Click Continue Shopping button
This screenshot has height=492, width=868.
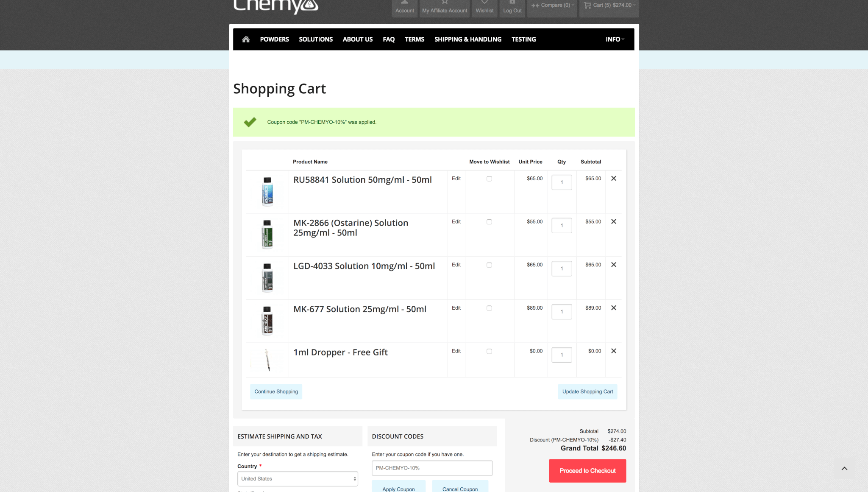point(276,391)
